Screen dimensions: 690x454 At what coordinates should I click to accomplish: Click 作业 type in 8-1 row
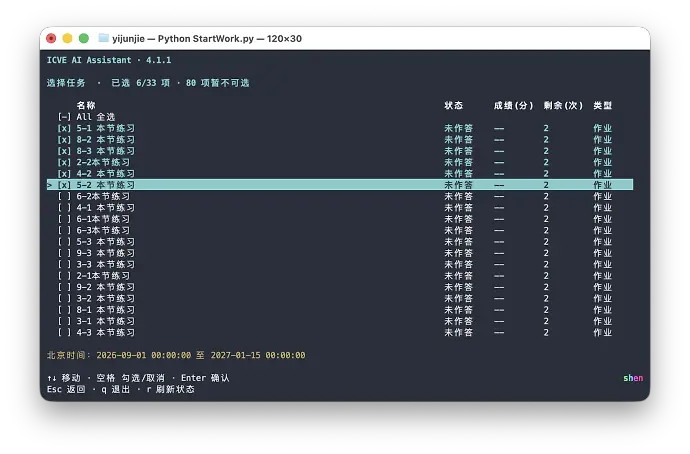602,310
